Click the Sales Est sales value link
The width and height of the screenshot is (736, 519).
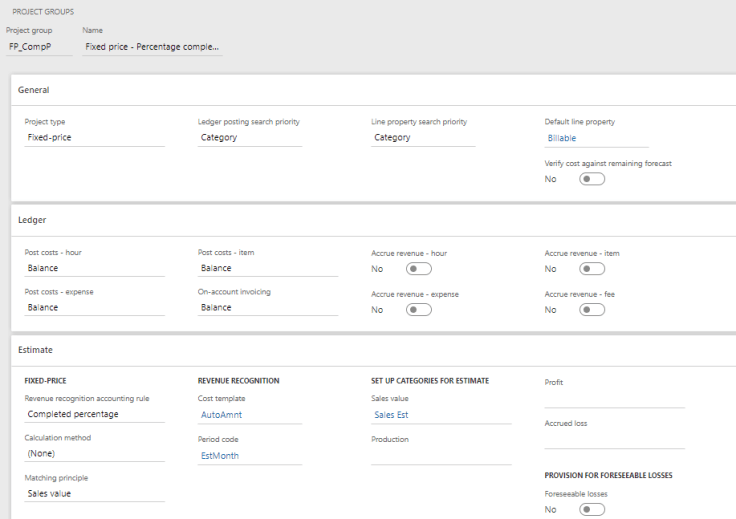pyautogui.click(x=391, y=415)
